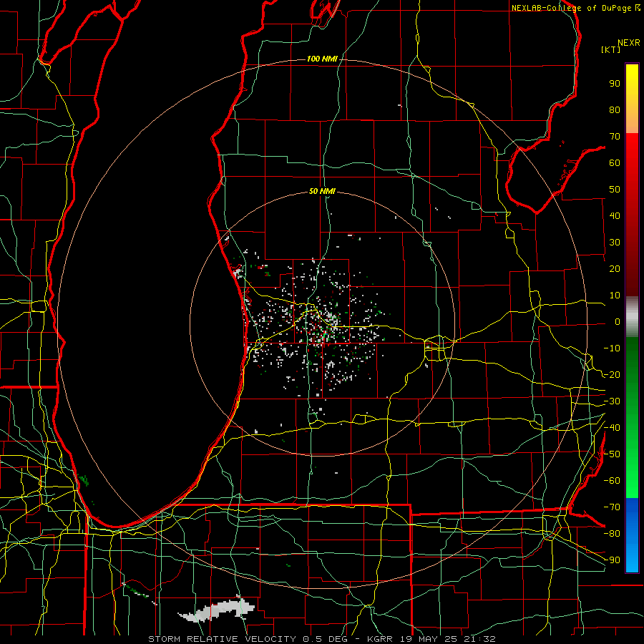Click the [KT] units label

pos(611,49)
